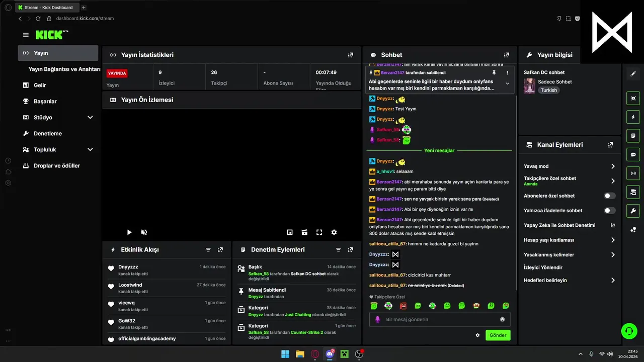Click İzleyici Yönlendir

543,268
